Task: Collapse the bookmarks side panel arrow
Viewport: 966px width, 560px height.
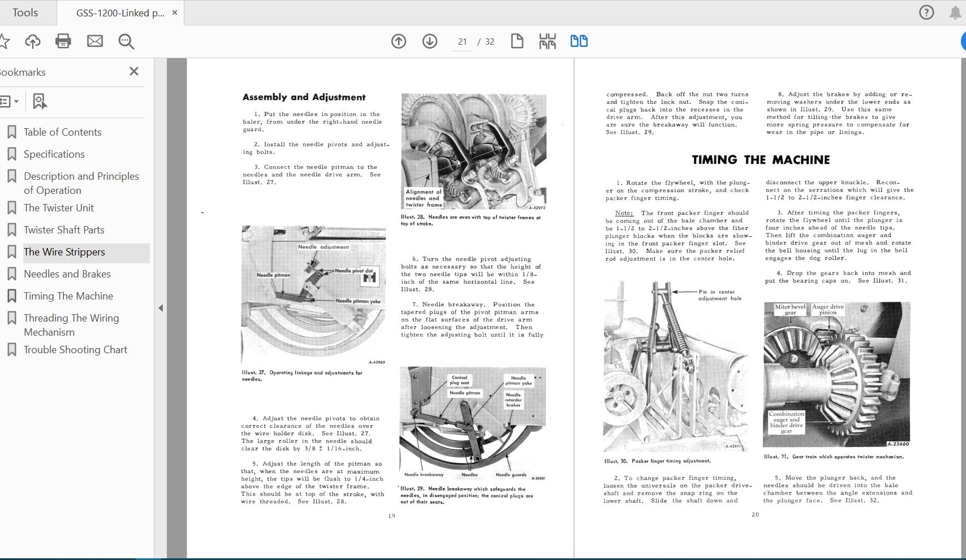Action: coord(161,308)
